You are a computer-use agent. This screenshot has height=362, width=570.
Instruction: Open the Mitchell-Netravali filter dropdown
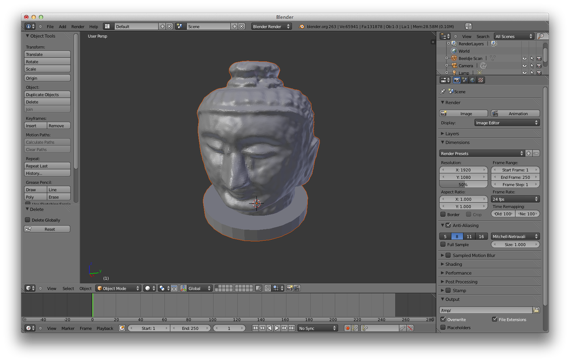tap(515, 236)
